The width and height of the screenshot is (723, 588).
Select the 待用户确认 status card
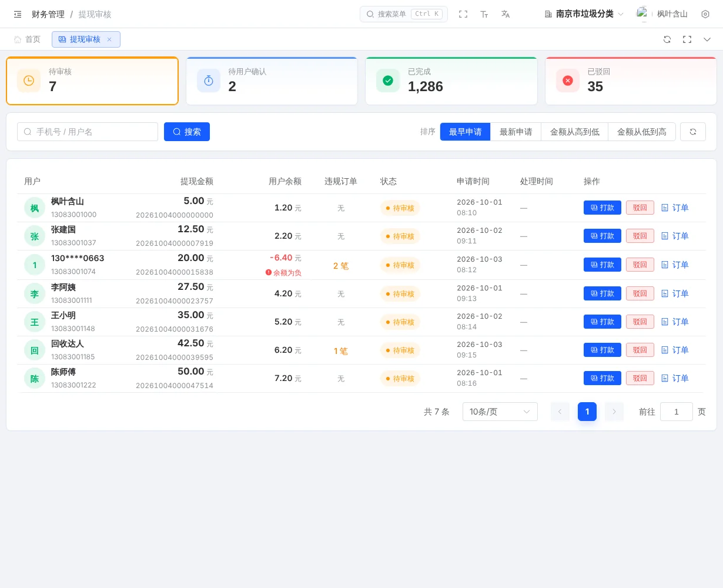[272, 81]
